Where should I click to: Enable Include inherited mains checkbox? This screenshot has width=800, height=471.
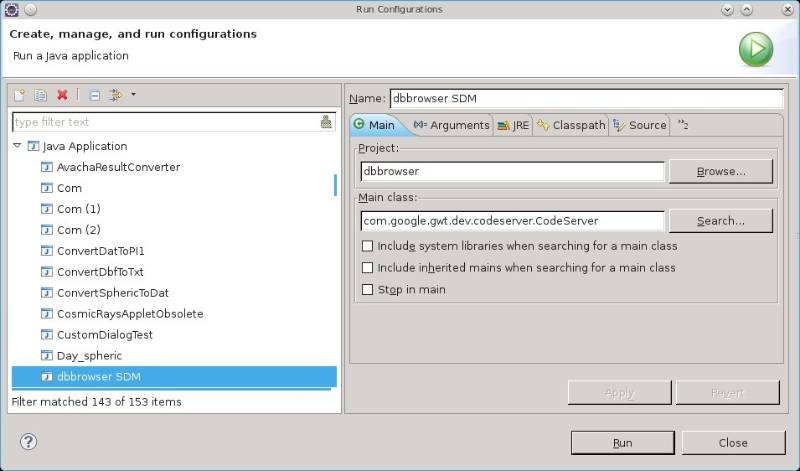click(x=368, y=268)
